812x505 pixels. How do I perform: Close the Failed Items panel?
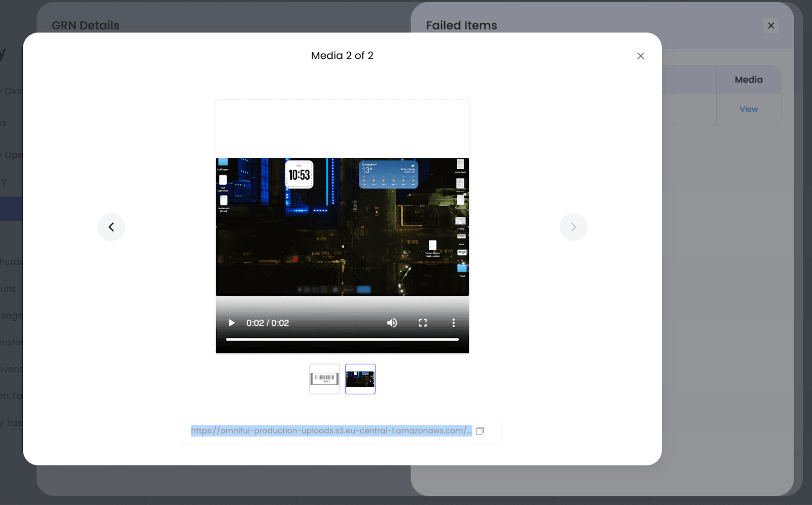click(x=771, y=25)
